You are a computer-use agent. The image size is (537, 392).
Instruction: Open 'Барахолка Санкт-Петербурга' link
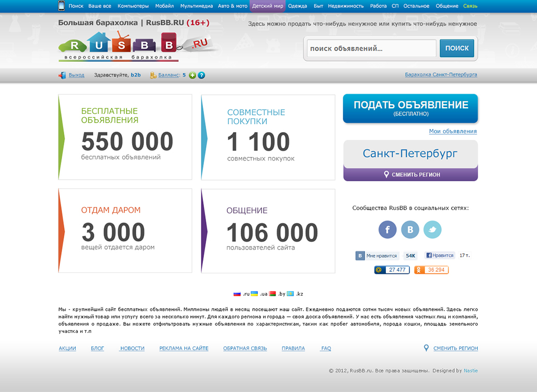pos(441,74)
